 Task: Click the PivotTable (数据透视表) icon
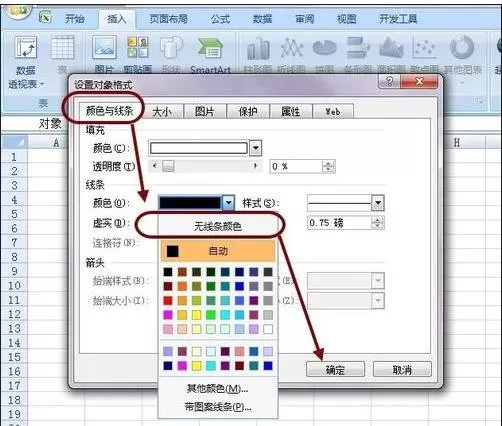point(26,48)
